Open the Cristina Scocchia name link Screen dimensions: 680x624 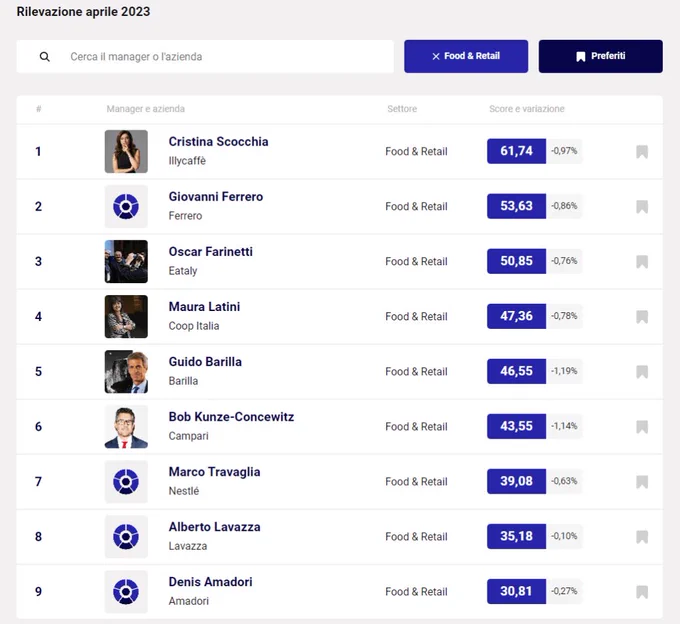coord(218,142)
